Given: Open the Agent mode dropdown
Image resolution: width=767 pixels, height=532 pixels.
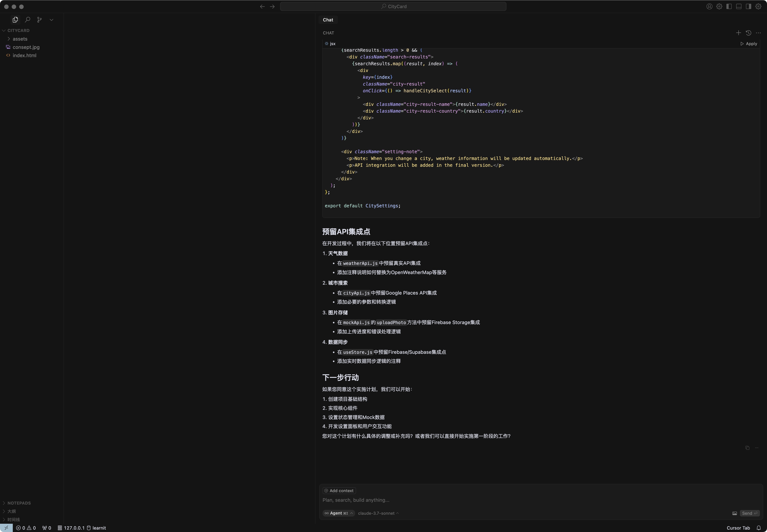Looking at the screenshot, I should tap(338, 513).
